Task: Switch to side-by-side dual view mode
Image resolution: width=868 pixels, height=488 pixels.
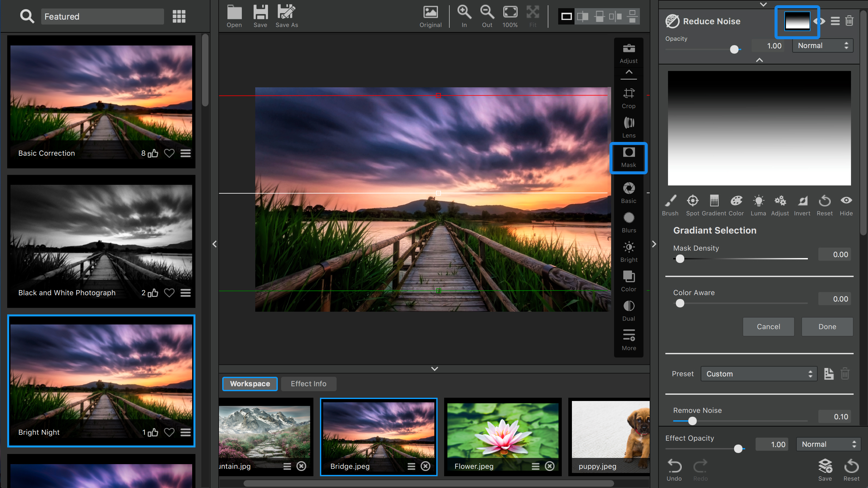Action: 616,16
